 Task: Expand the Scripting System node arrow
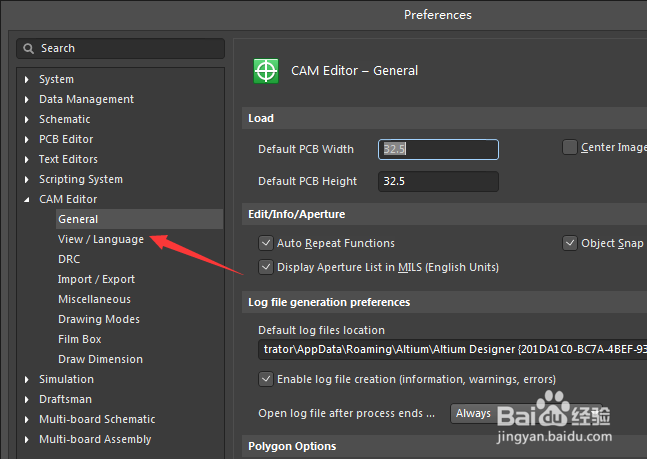27,180
